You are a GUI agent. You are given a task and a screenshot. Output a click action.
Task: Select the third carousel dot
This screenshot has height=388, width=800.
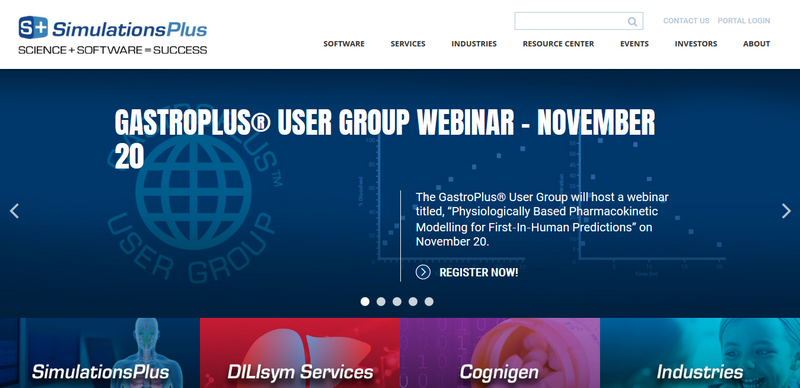(x=397, y=302)
